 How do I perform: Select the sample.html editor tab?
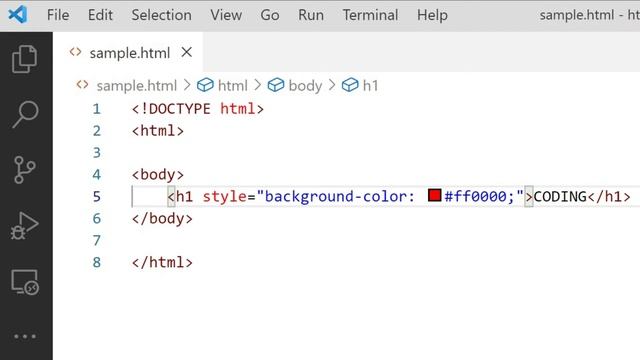[129, 53]
